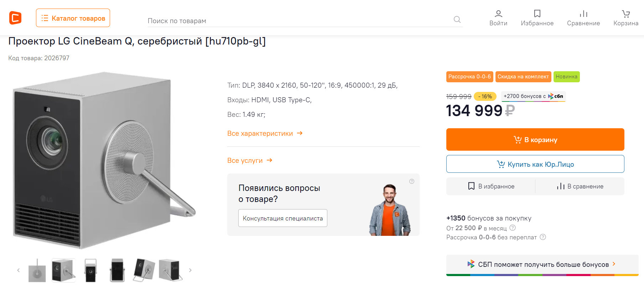The width and height of the screenshot is (644, 285).
Task: Add projector to cart with В корзину
Action: [535, 140]
